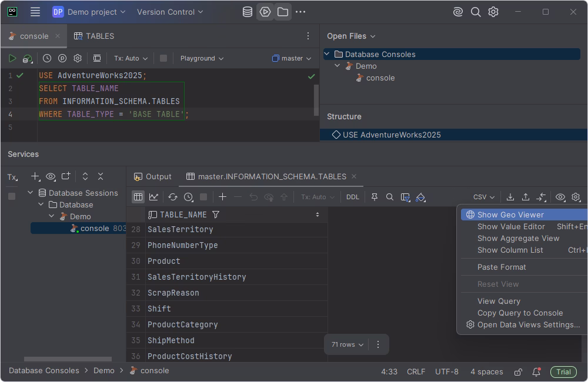Open the AI Assistant spiral icon
This screenshot has width=588, height=382.
(x=458, y=12)
